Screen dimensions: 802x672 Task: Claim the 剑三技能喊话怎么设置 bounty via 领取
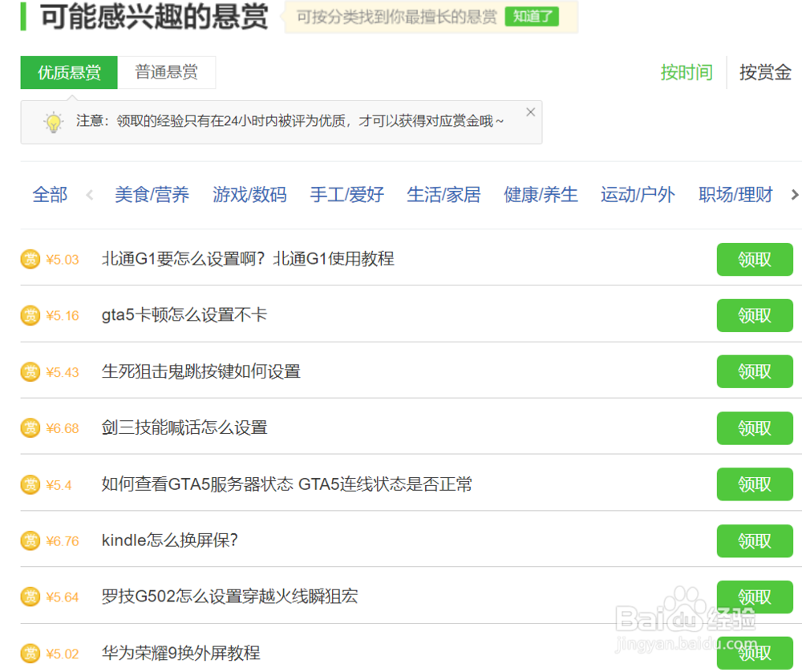[x=754, y=428]
